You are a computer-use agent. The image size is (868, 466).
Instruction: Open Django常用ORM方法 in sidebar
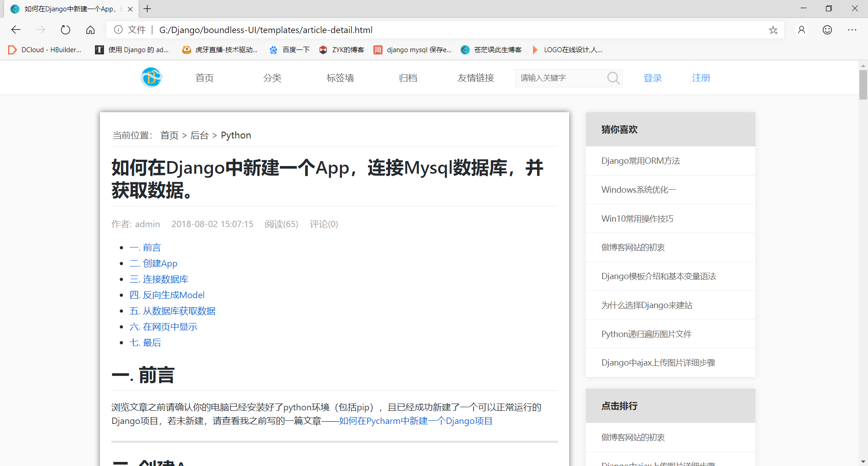pyautogui.click(x=641, y=161)
